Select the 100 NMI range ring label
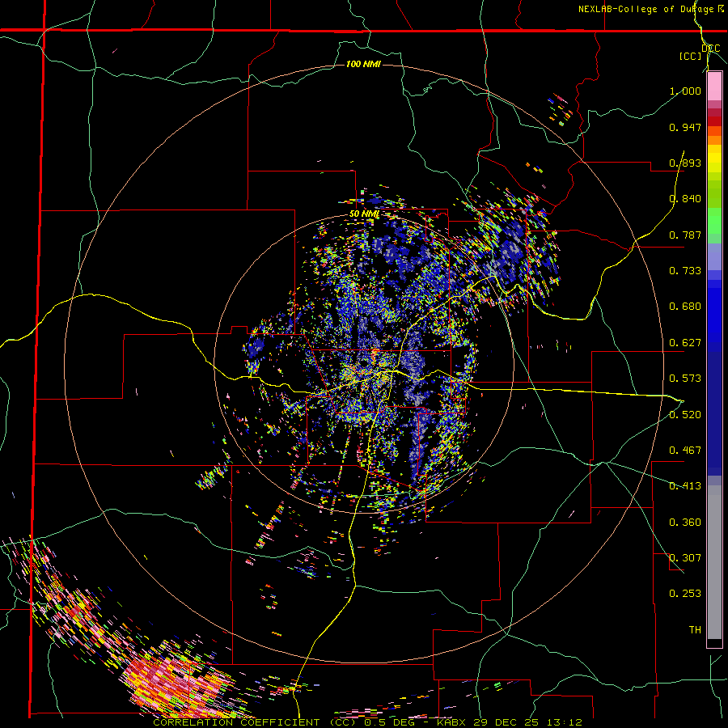 point(363,64)
